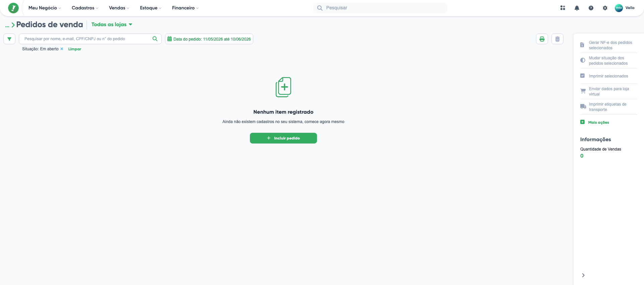Open the Vendas menu
Viewport: 644px width, 285px height.
coord(119,8)
